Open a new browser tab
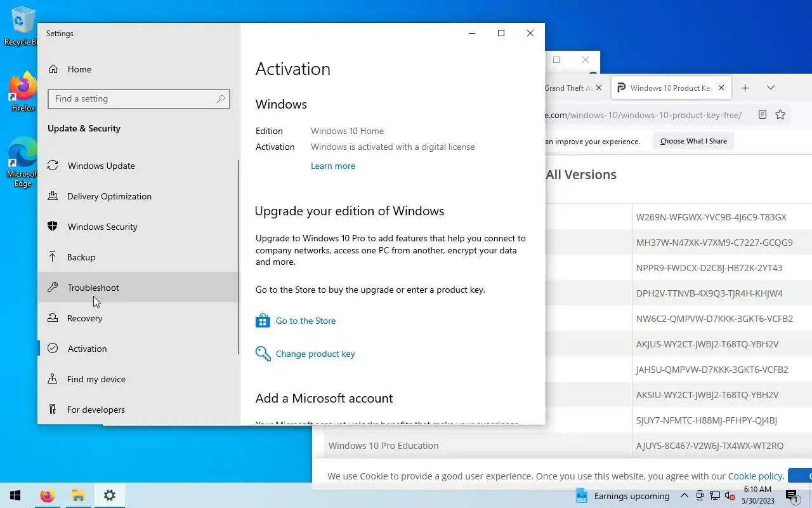The height and width of the screenshot is (508, 812). (x=745, y=88)
